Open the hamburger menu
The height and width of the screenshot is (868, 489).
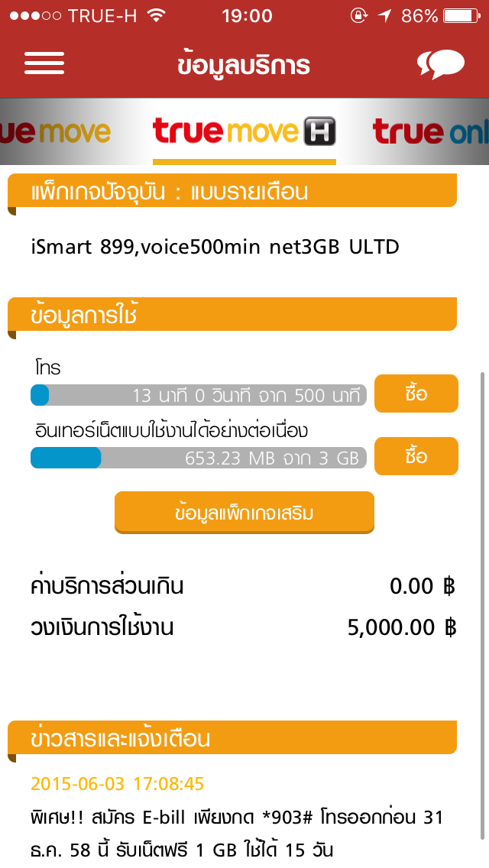[x=44, y=63]
